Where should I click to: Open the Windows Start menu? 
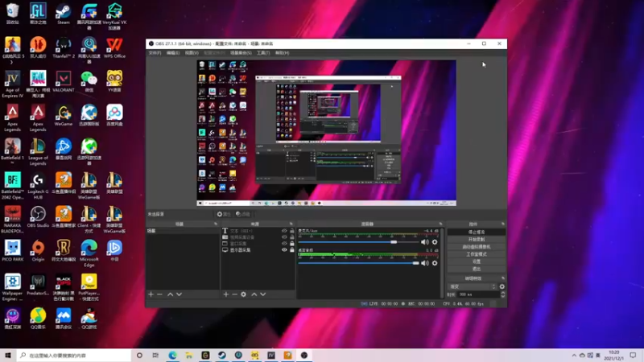click(8, 355)
